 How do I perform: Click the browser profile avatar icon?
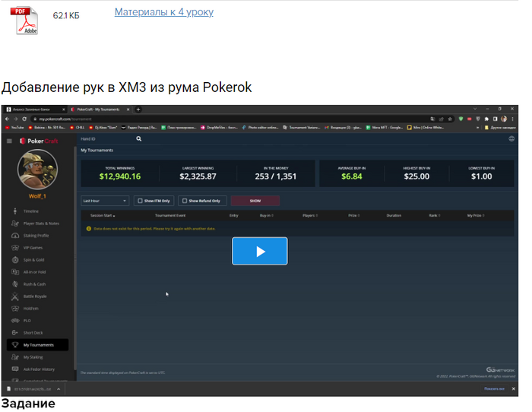point(504,119)
